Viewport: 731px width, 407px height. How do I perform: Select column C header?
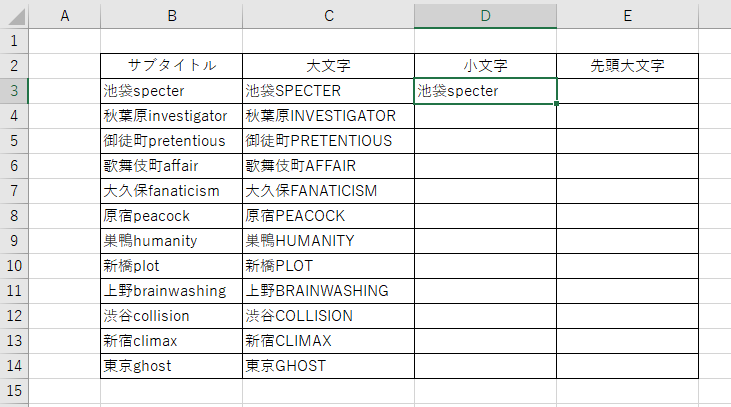[x=329, y=16]
